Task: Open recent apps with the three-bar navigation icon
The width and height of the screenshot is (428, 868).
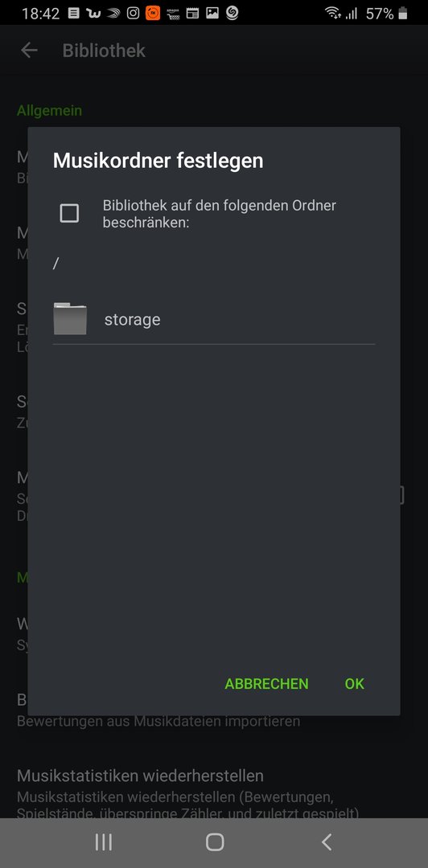Action: [x=104, y=842]
